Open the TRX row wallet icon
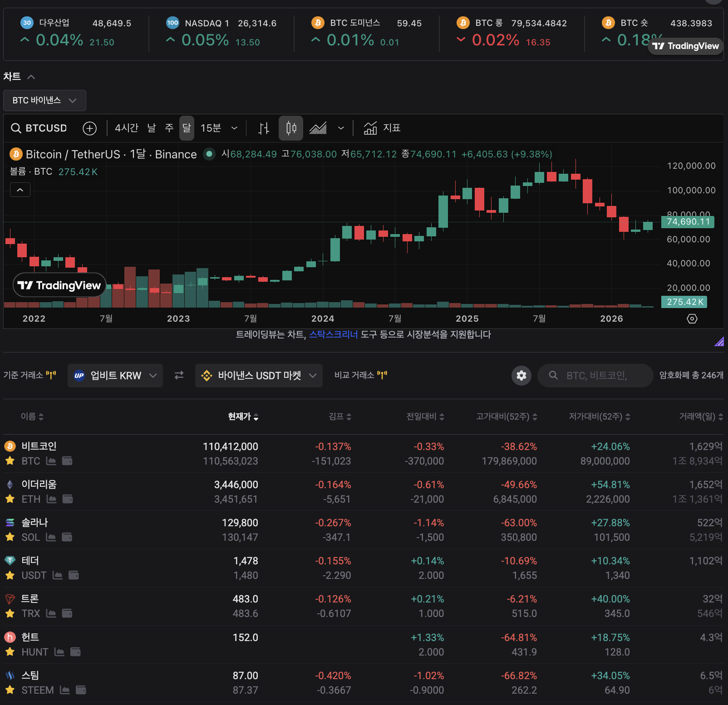Viewport: 728px width, 705px height. tap(67, 613)
